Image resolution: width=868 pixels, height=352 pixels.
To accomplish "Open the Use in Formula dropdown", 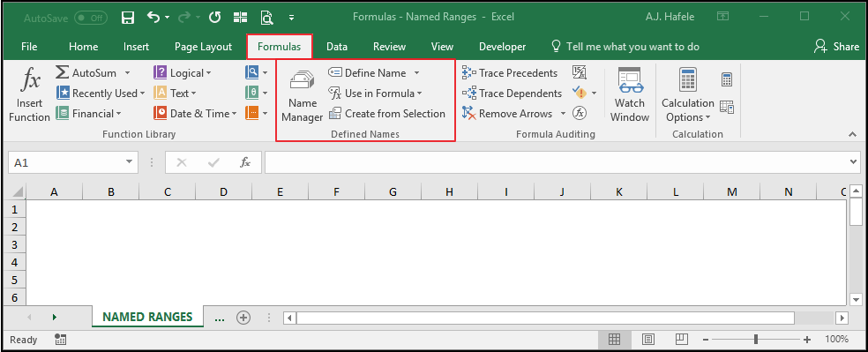I will [375, 93].
